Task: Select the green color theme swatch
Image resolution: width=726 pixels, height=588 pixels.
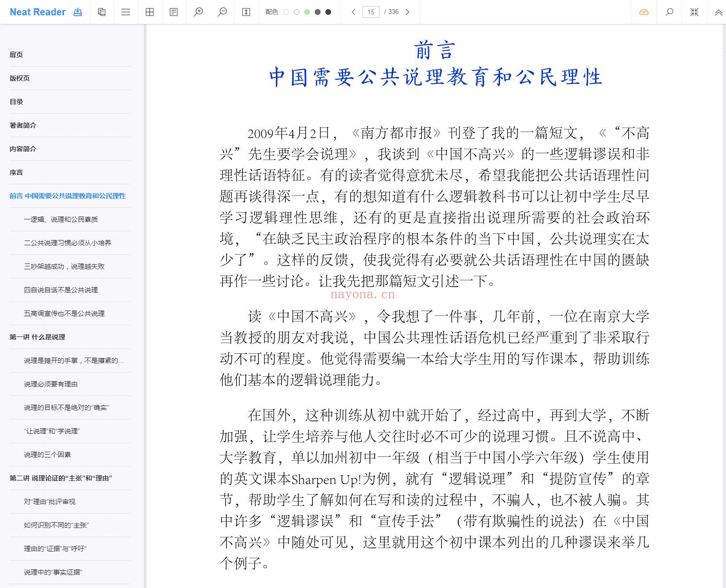Action: (307, 12)
